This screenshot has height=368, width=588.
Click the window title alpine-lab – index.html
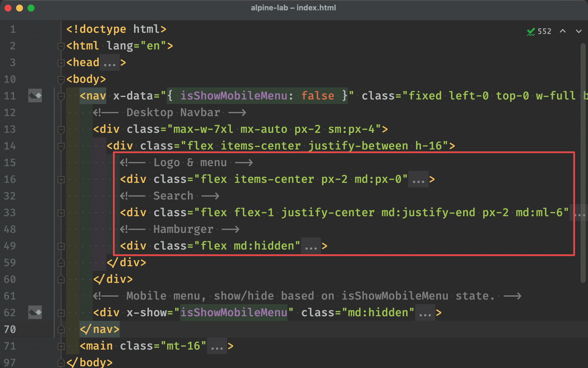click(293, 8)
